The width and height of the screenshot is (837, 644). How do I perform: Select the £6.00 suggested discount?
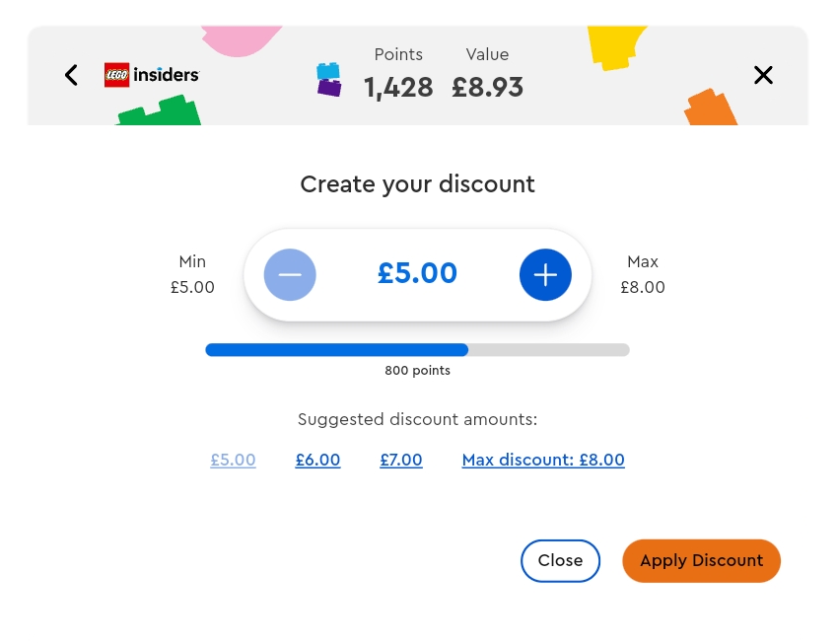(317, 460)
